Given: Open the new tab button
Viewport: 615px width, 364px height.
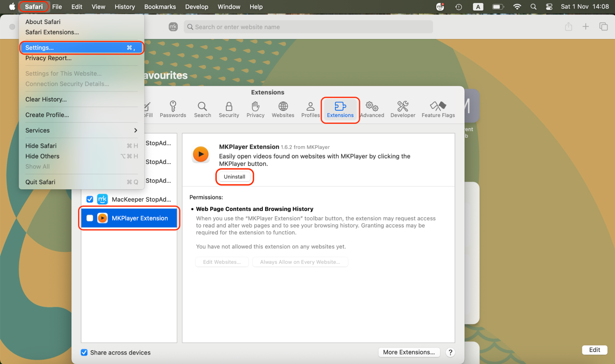Looking at the screenshot, I should point(586,26).
